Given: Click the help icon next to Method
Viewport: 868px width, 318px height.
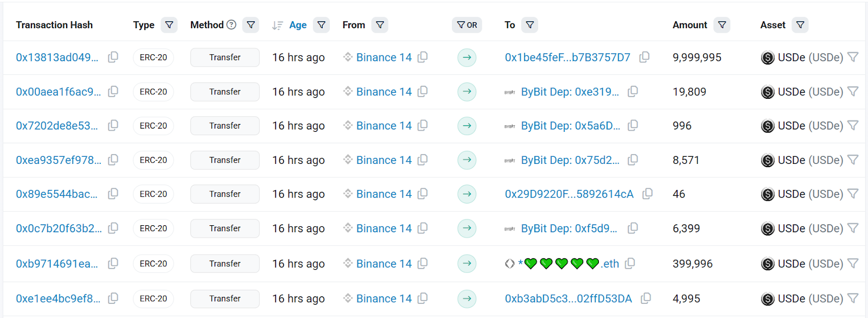Looking at the screenshot, I should (232, 24).
